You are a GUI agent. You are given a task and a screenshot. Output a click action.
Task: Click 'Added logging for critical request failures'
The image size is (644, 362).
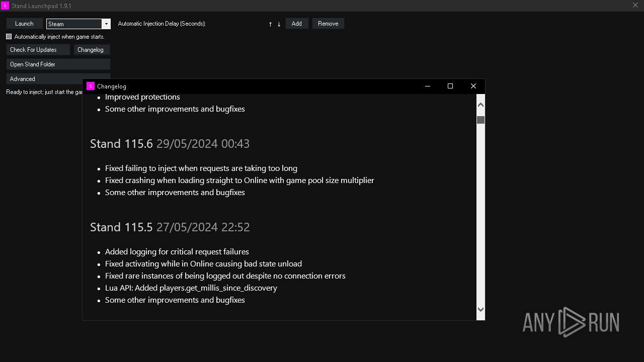click(x=177, y=252)
